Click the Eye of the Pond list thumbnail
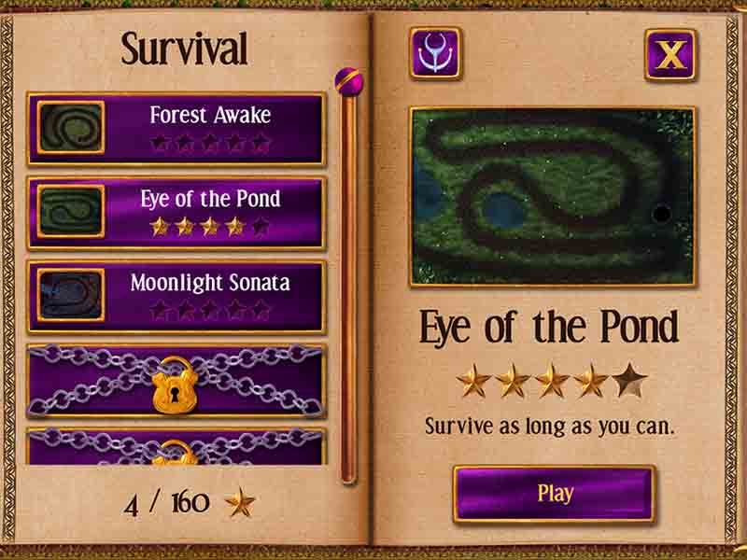Image resolution: width=747 pixels, height=560 pixels. point(71,212)
